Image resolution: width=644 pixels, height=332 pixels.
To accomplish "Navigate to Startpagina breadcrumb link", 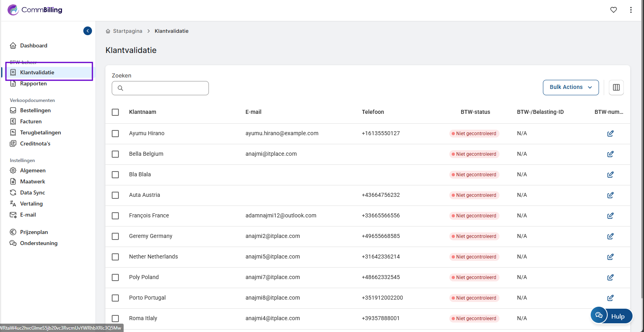I will [x=127, y=31].
